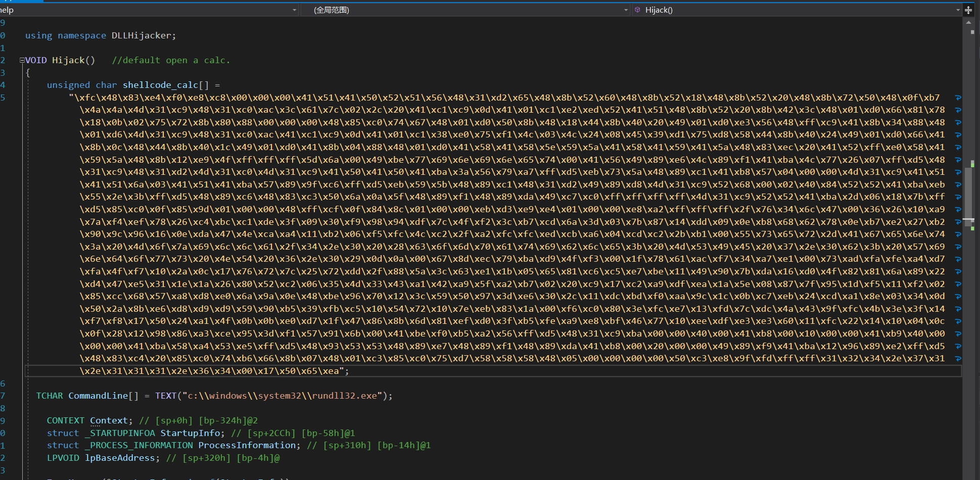Viewport: 980px width, 480px height.
Task: Collapse the VOID Hijack() function block
Action: point(22,60)
